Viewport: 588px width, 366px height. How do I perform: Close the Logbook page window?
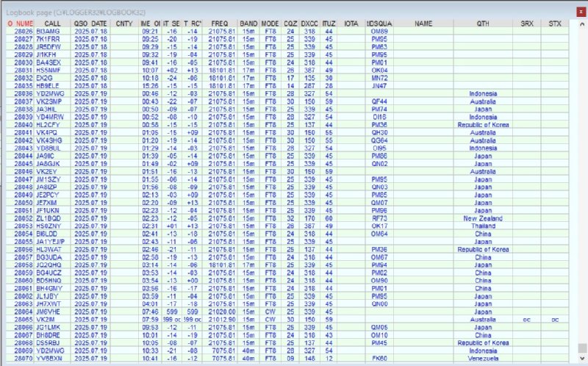577,7
